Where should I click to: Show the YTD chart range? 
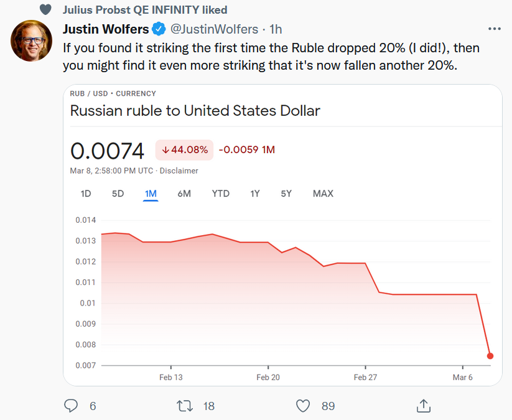pos(220,194)
